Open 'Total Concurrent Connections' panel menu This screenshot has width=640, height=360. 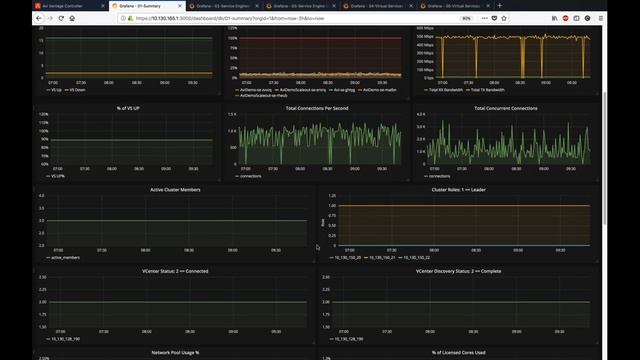(506, 108)
